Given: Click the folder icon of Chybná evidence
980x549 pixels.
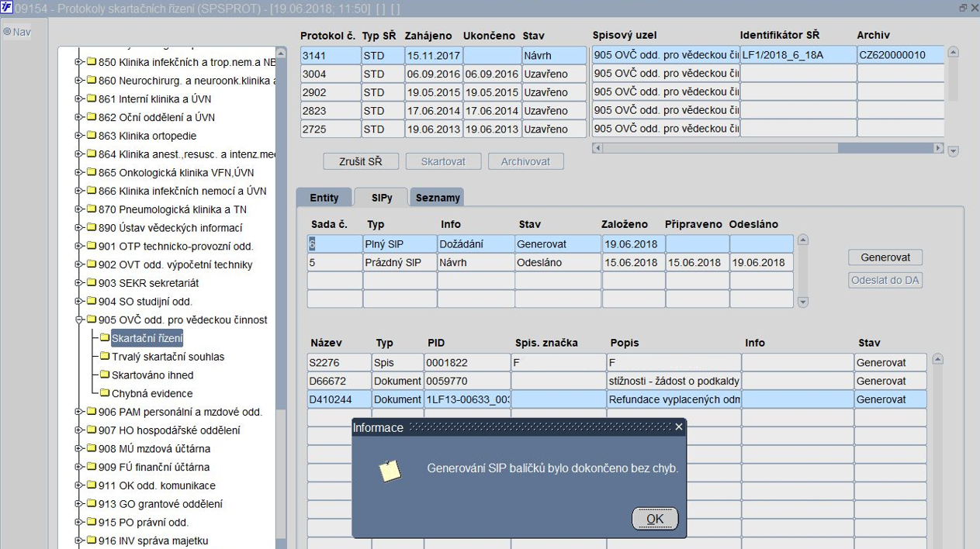Looking at the screenshot, I should click(x=105, y=393).
